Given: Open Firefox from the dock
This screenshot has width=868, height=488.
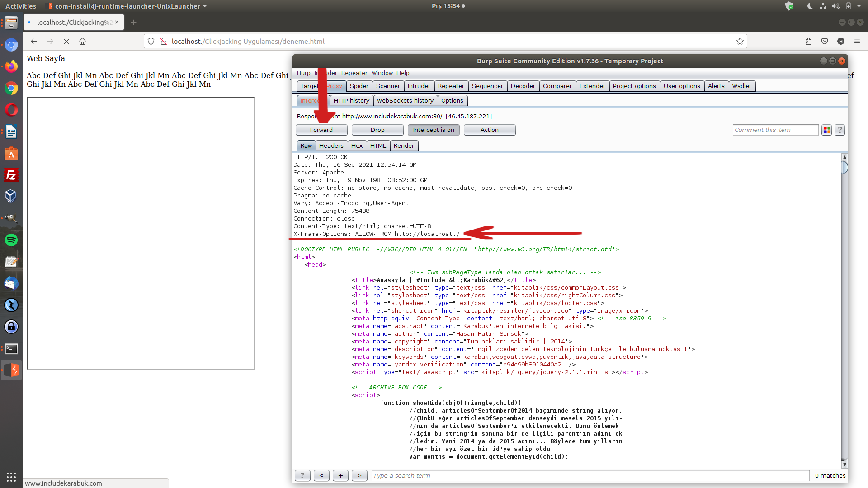Looking at the screenshot, I should click(11, 66).
